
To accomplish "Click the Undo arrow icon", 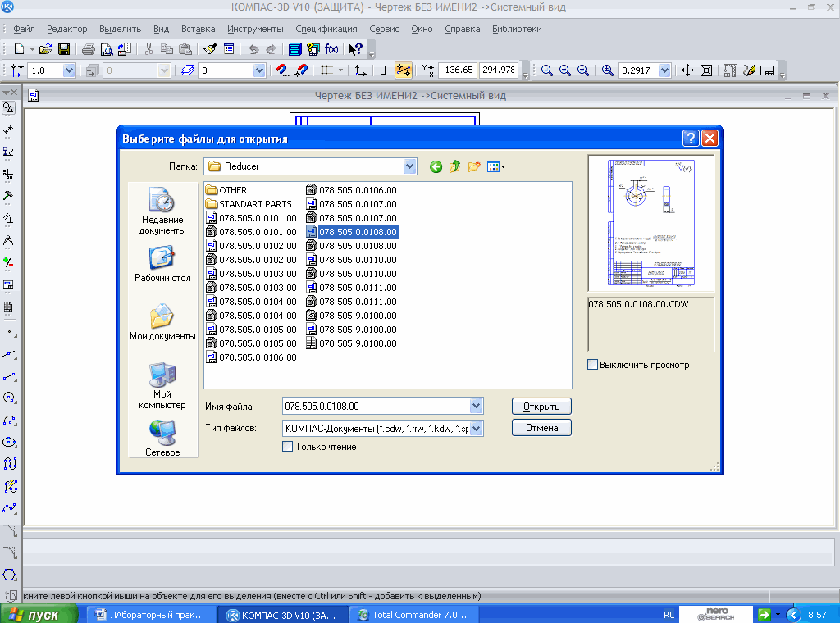I will click(253, 49).
